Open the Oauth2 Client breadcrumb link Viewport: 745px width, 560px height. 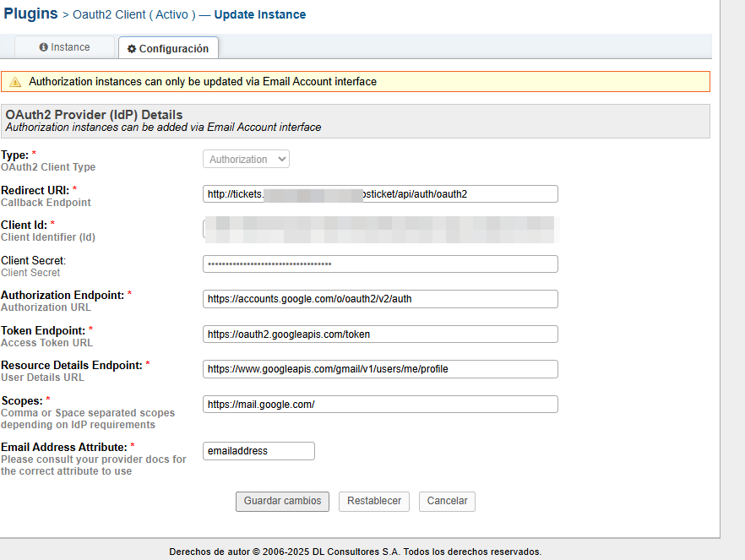tap(134, 14)
